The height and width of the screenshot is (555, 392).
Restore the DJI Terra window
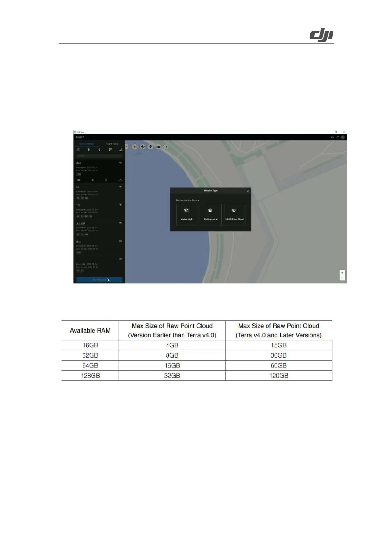tap(336, 132)
